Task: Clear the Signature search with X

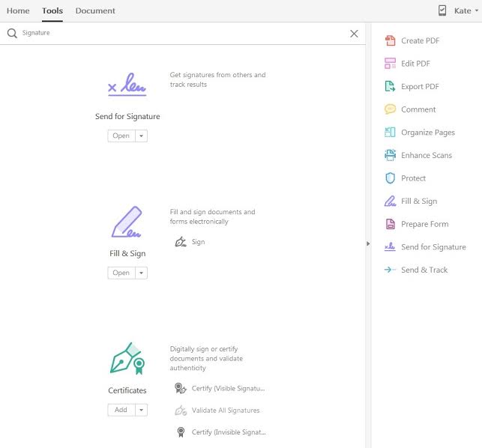Action: click(x=354, y=34)
